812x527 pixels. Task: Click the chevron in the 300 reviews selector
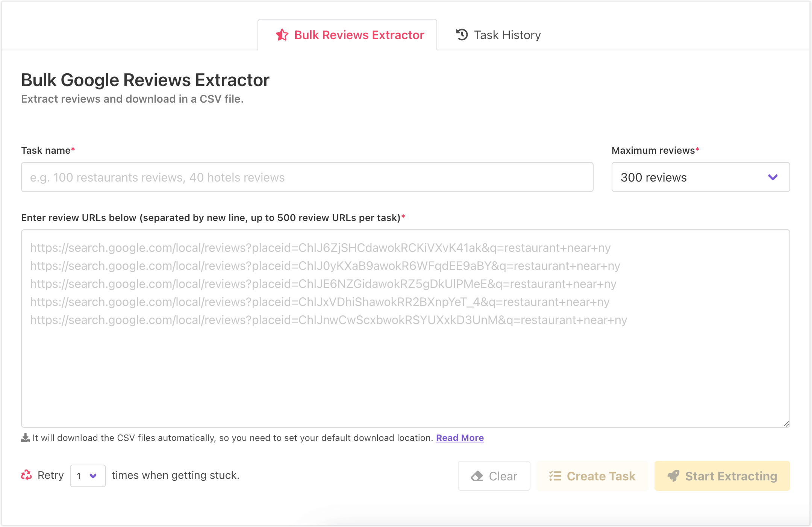[773, 177]
